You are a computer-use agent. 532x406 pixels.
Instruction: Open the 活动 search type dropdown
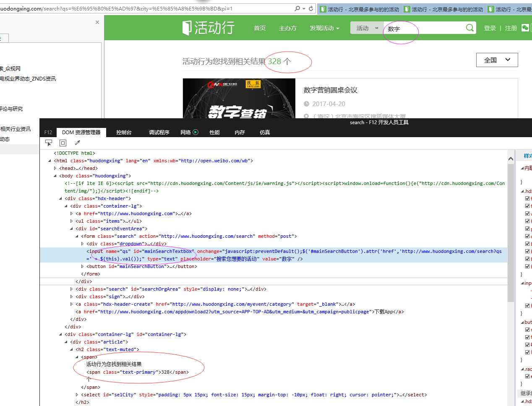click(x=367, y=28)
